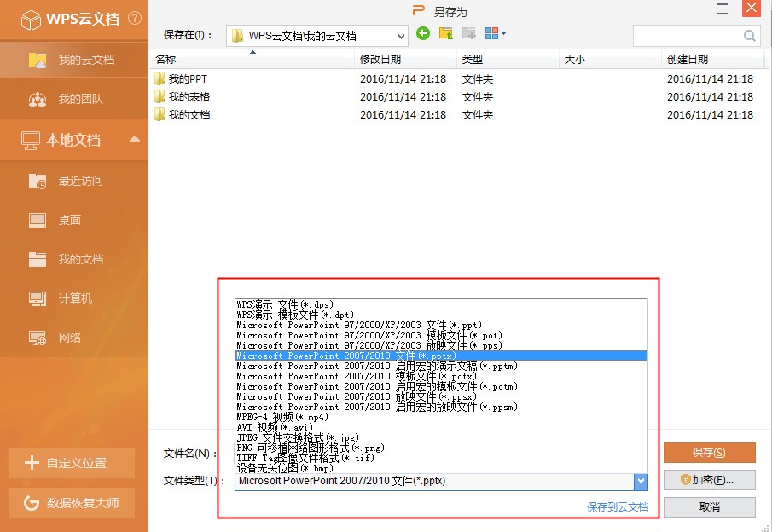Choose PowerPoint 97-2003 模板文件(*.pot) format

point(441,335)
